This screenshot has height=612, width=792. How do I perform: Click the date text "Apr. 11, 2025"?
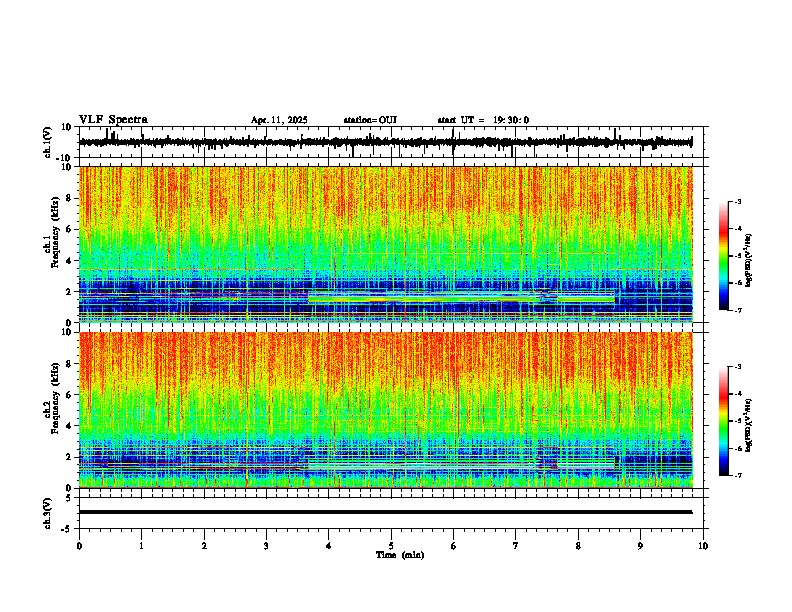tap(279, 120)
